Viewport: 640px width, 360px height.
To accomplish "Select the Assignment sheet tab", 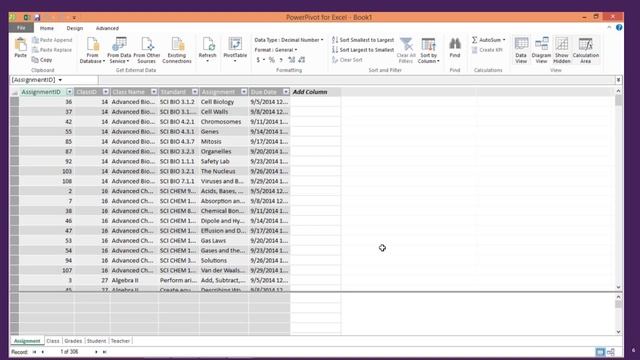I will (27, 341).
